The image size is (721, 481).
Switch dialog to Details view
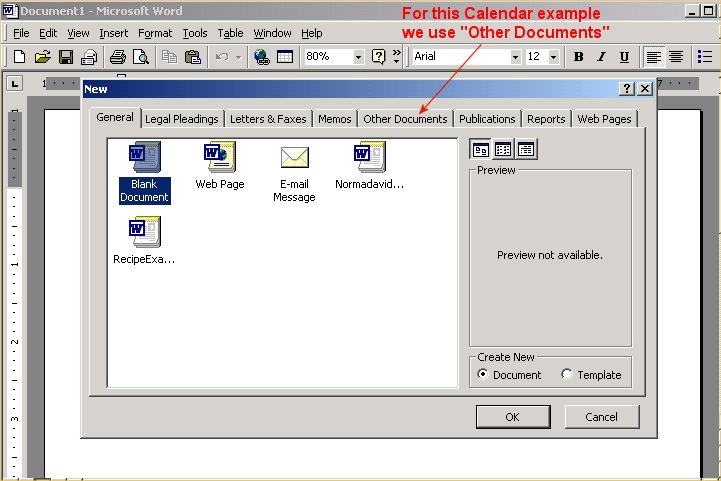coord(525,149)
